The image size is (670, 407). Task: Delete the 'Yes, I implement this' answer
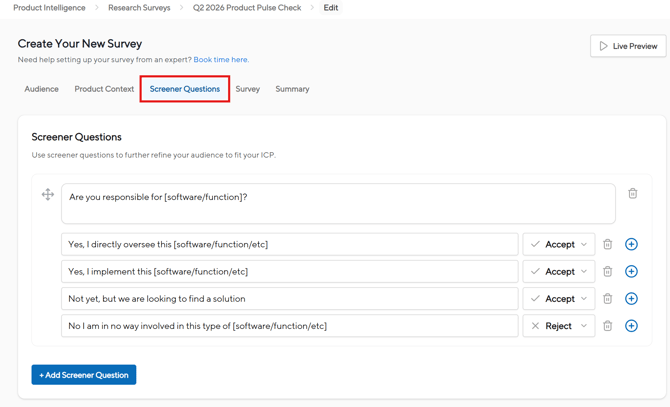(x=607, y=271)
